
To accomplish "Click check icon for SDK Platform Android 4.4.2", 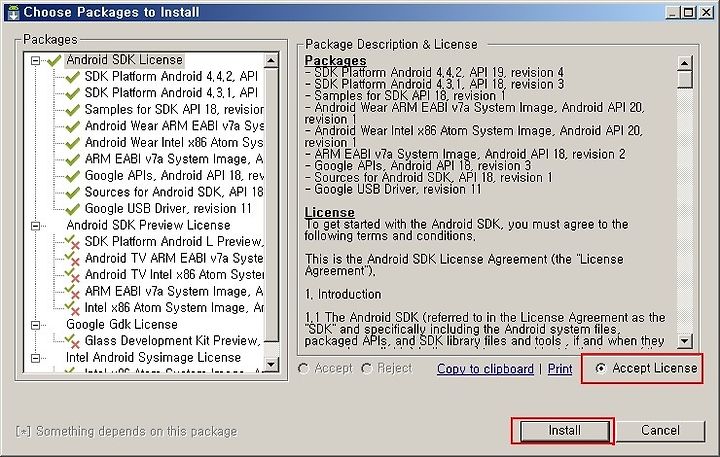I will pos(73,77).
